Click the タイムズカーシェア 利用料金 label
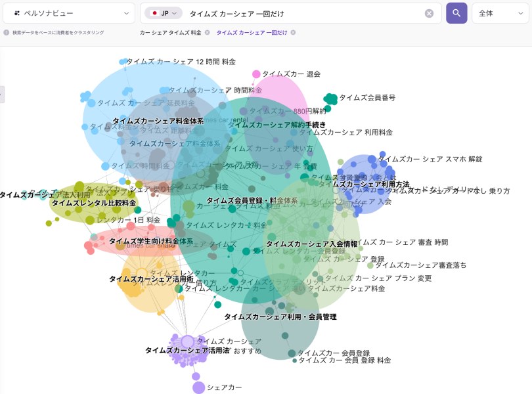Image resolution: width=532 pixels, height=394 pixels. point(345,133)
